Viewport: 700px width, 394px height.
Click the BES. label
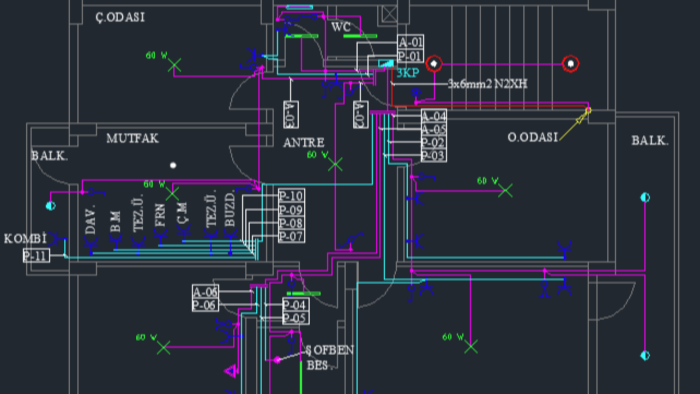tap(319, 365)
